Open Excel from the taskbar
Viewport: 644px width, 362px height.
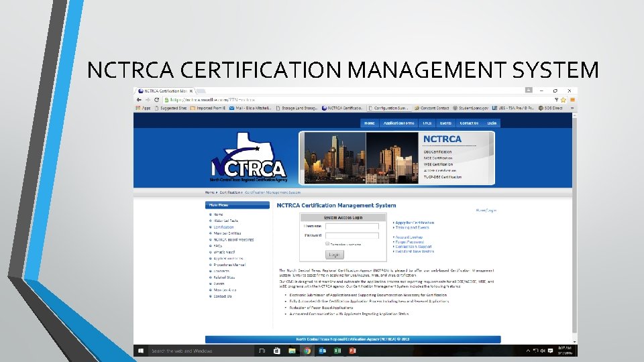[x=337, y=351]
